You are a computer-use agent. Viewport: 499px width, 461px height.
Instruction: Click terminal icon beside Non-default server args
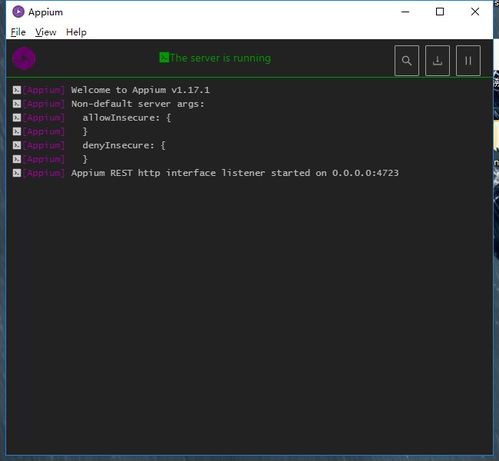point(17,104)
